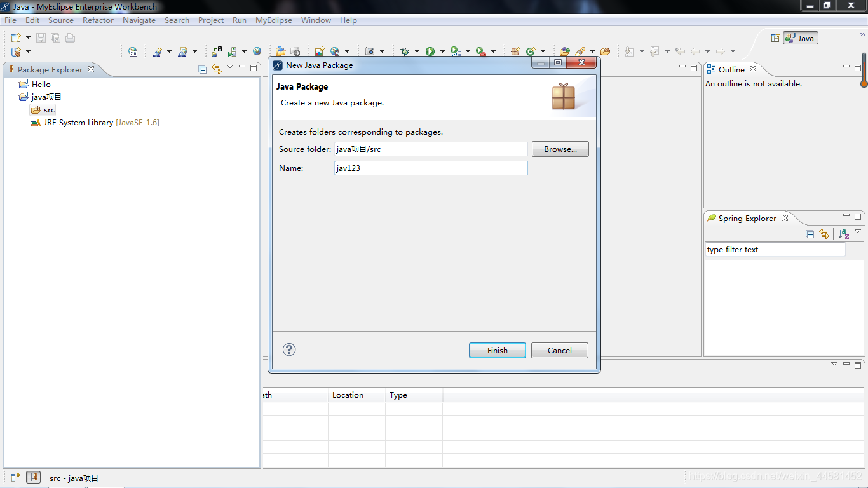Open the Run dropdown arrow
The height and width of the screenshot is (488, 868).
pyautogui.click(x=442, y=51)
